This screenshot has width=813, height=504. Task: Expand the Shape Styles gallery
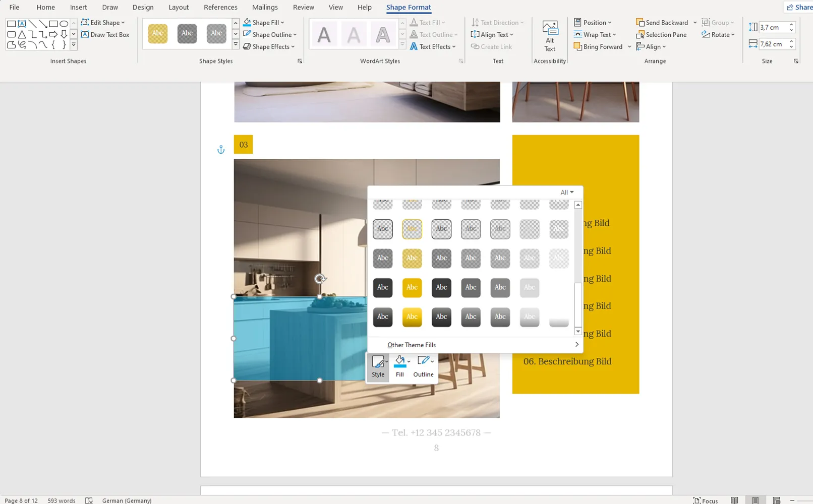click(236, 45)
